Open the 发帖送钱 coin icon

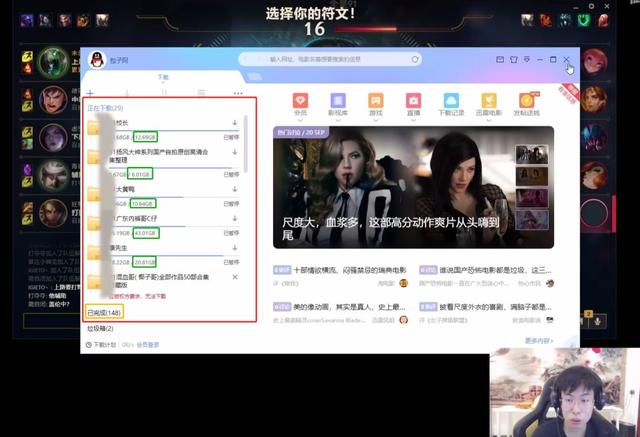(x=527, y=100)
